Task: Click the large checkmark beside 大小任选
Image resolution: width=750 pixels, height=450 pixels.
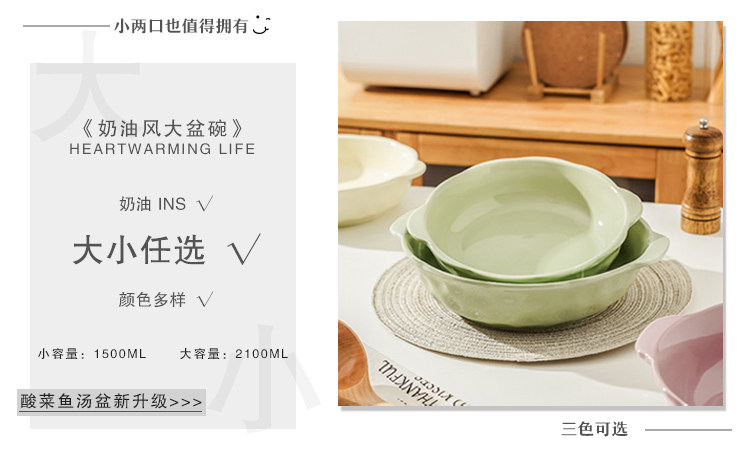Action: coord(244,249)
